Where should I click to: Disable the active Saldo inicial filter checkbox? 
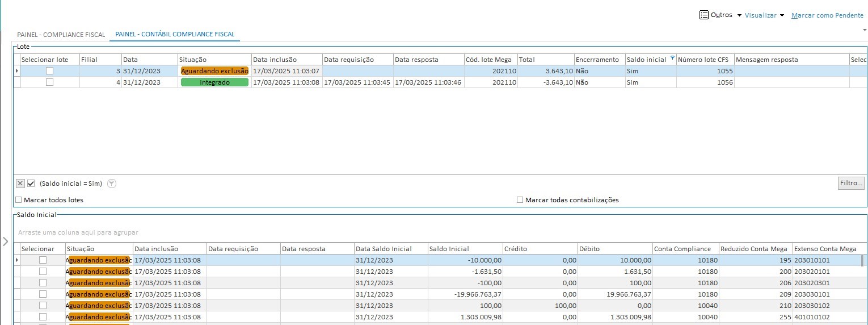pyautogui.click(x=31, y=184)
